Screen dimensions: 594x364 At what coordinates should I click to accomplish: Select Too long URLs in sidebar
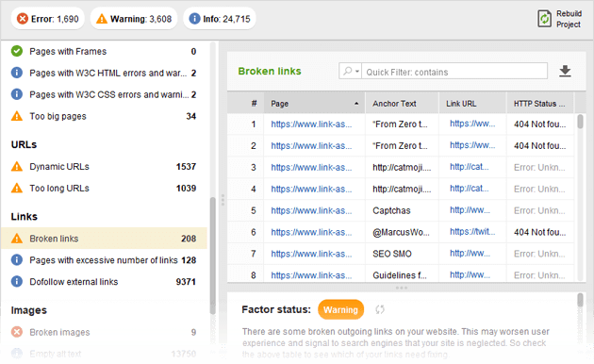pos(104,189)
